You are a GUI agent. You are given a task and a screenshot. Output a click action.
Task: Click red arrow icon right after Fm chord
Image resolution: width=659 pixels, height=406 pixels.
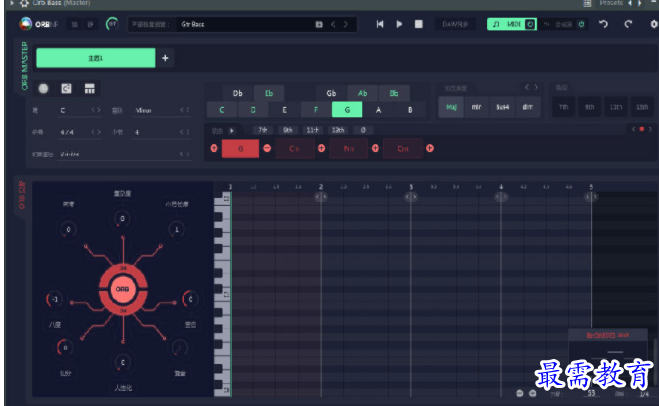click(x=375, y=148)
